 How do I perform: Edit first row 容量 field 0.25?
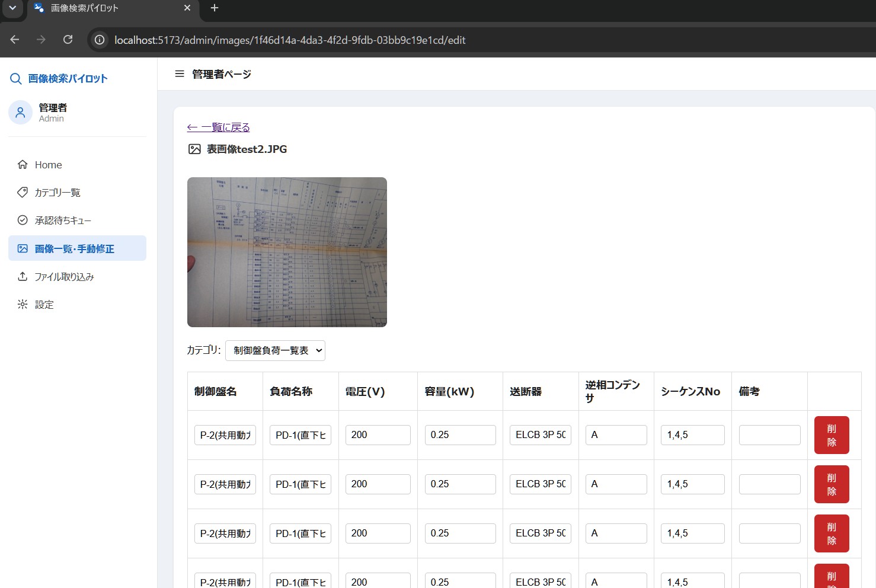coord(460,435)
